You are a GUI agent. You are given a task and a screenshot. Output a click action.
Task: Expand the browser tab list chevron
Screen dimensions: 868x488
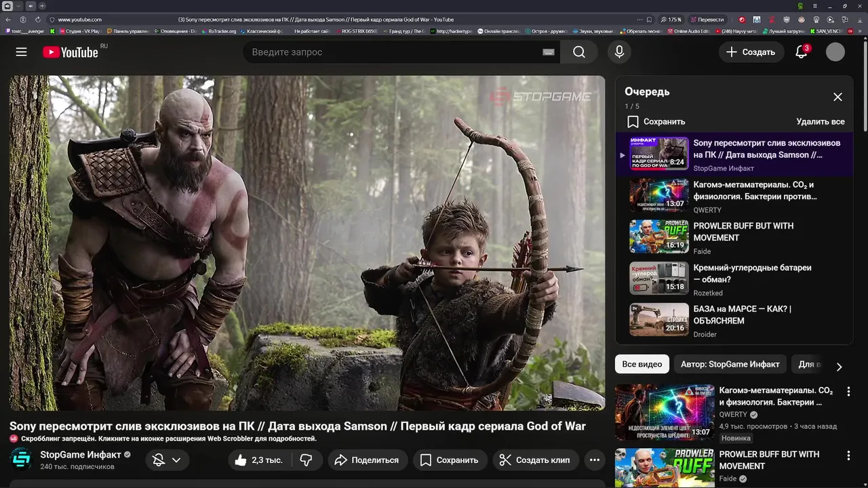tap(19, 5)
